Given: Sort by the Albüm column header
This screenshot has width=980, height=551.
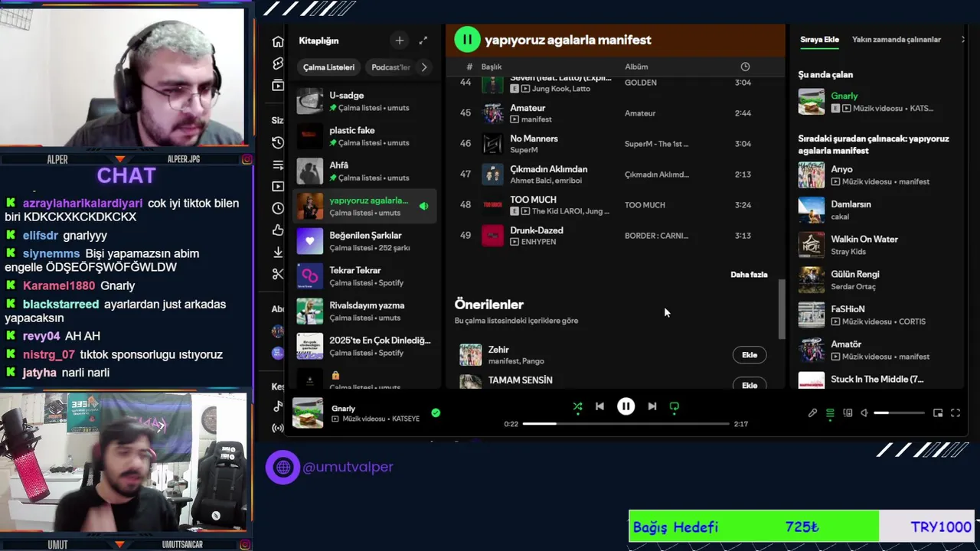Looking at the screenshot, I should [636, 67].
